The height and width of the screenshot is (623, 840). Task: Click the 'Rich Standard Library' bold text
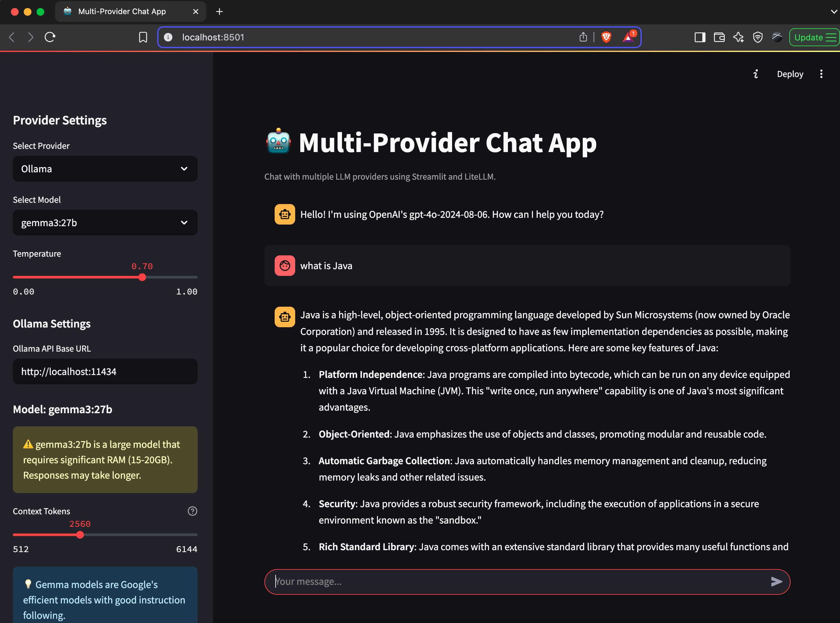pos(366,547)
